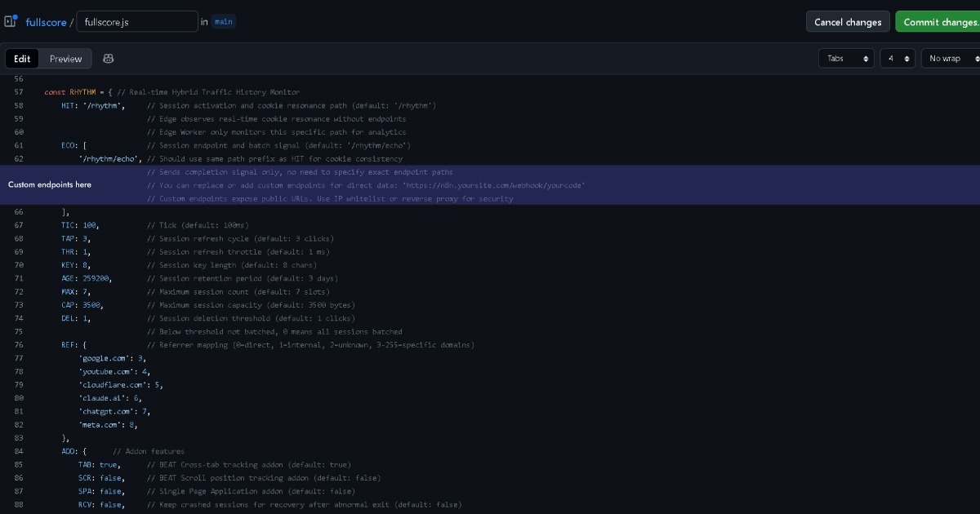The image size is (980, 514).
Task: Click the fullscore.js filename input field
Action: (x=136, y=22)
